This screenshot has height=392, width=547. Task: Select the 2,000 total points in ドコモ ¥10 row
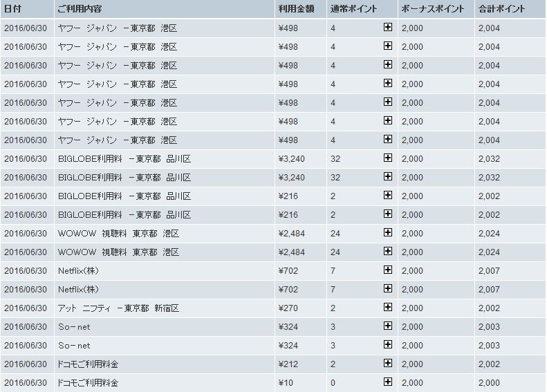click(489, 383)
